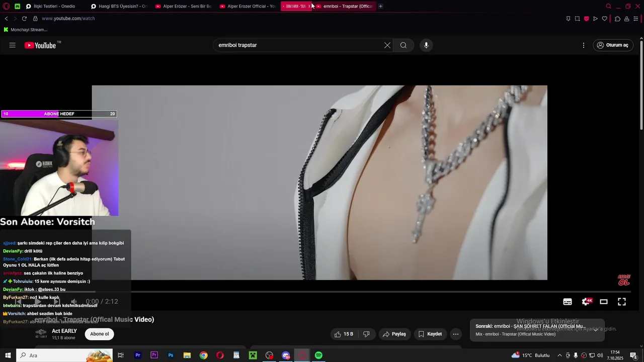Viewport: 644px width, 362px height.
Task: Click the search magnifier button
Action: click(x=404, y=45)
